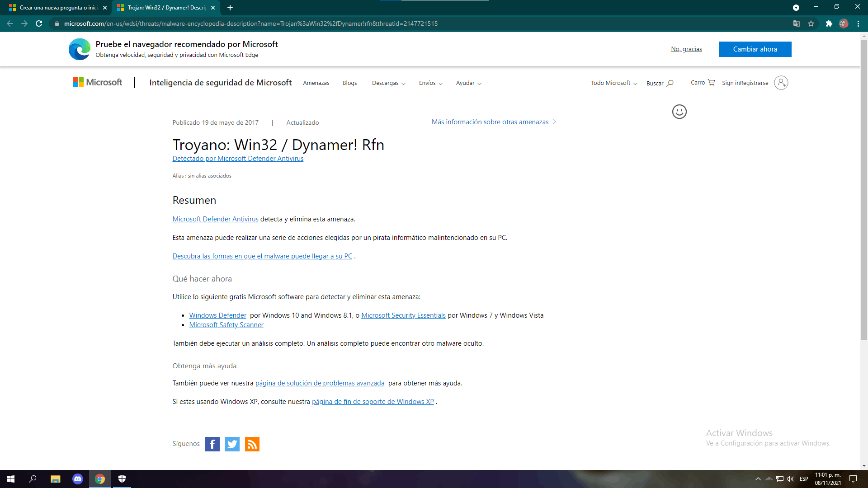Image resolution: width=868 pixels, height=488 pixels.
Task: Open Discord from the taskbar
Action: coord(78,479)
